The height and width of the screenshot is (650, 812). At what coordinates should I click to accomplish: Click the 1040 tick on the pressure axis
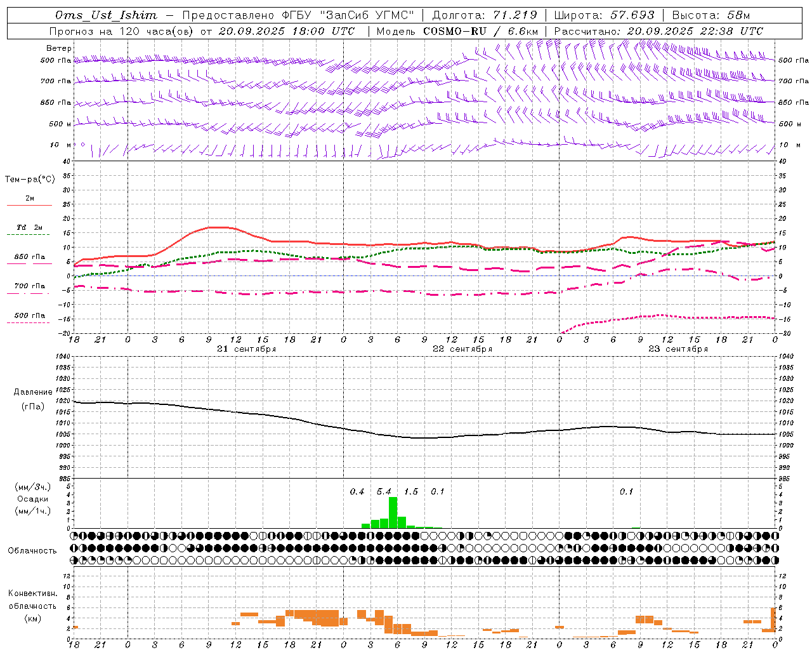(x=62, y=357)
